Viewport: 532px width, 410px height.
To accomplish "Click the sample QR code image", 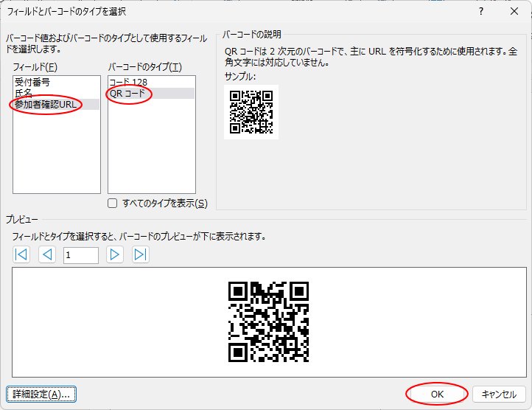I will tap(251, 111).
